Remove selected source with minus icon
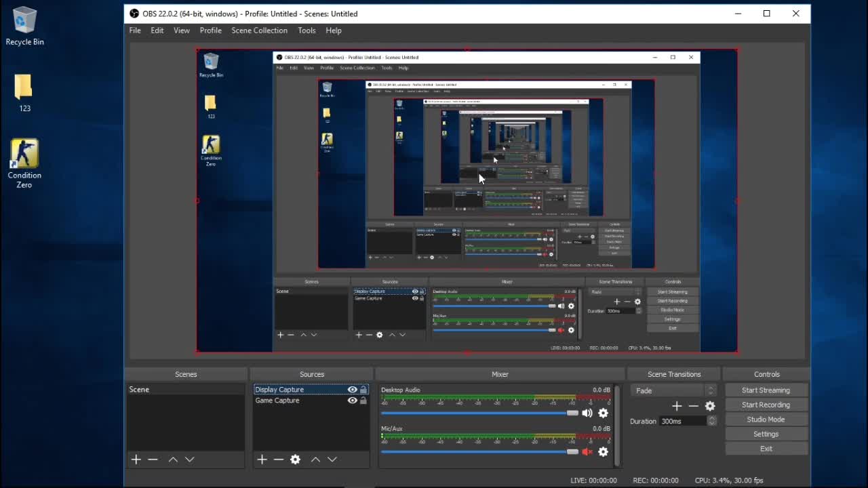The image size is (868, 488). 279,460
